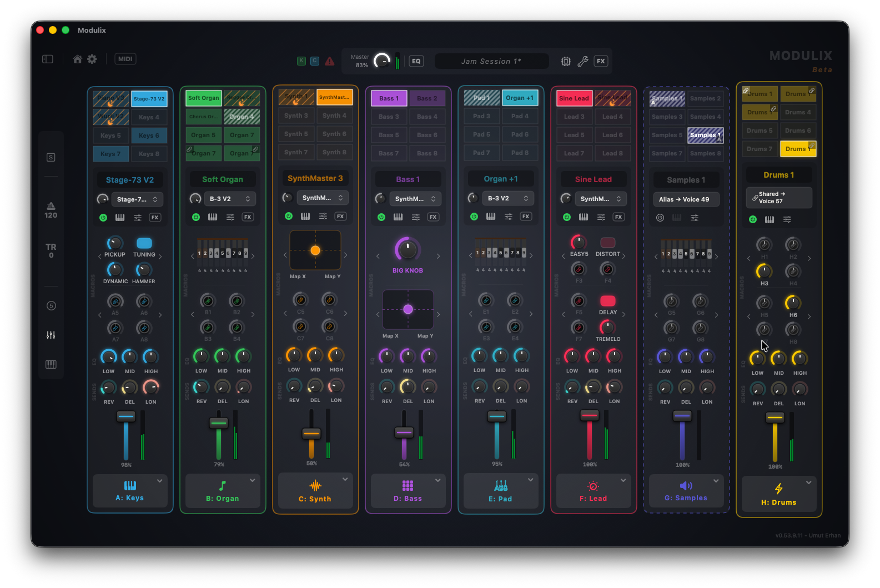Open Stage-7... plugin dropdown
Screen dimensions: 880x588
click(137, 199)
